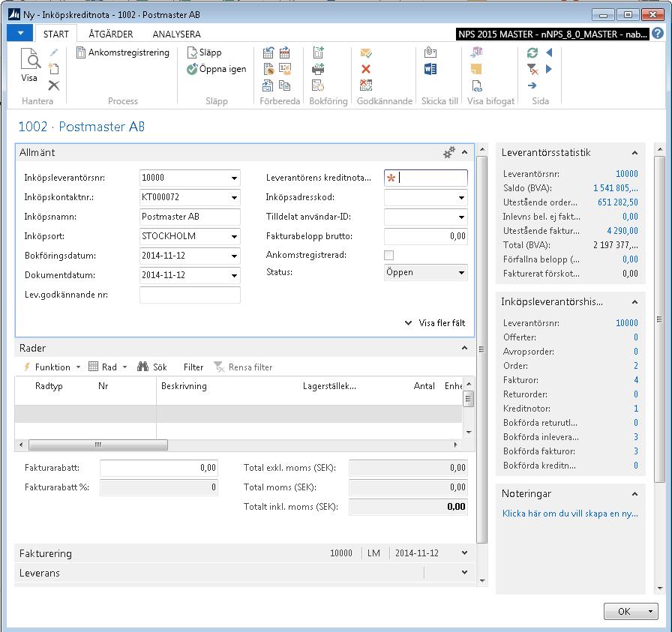Click Visa fler fält to show more fields
The width and height of the screenshot is (672, 632).
436,322
